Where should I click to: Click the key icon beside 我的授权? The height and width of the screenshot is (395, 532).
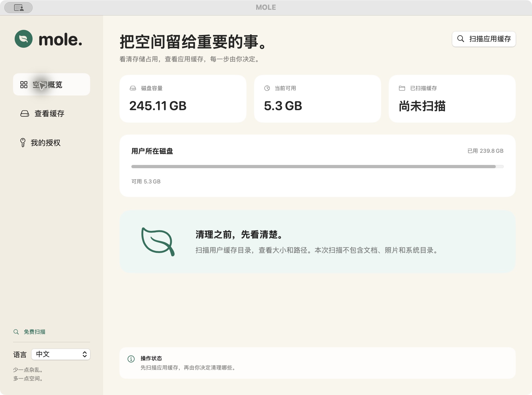pos(23,142)
